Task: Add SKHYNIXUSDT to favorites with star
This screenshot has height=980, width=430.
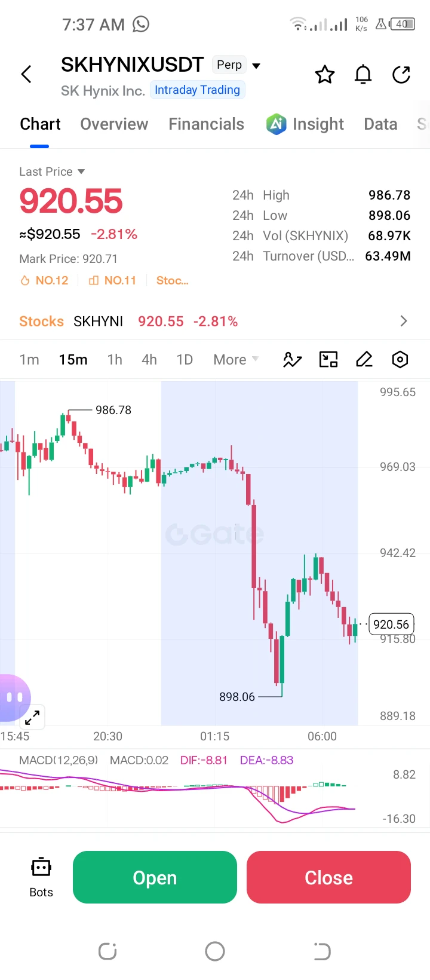Action: pyautogui.click(x=325, y=75)
